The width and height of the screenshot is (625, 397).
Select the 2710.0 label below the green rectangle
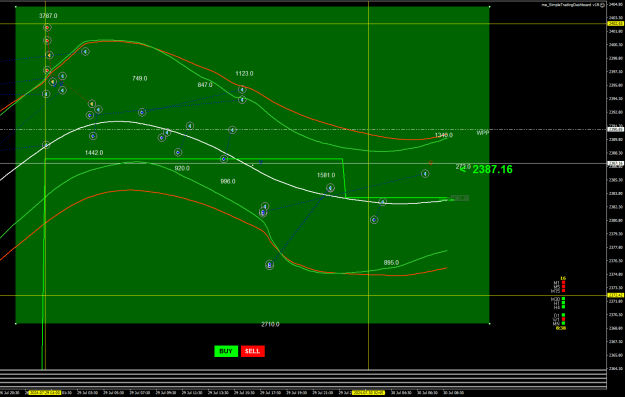pos(270,324)
